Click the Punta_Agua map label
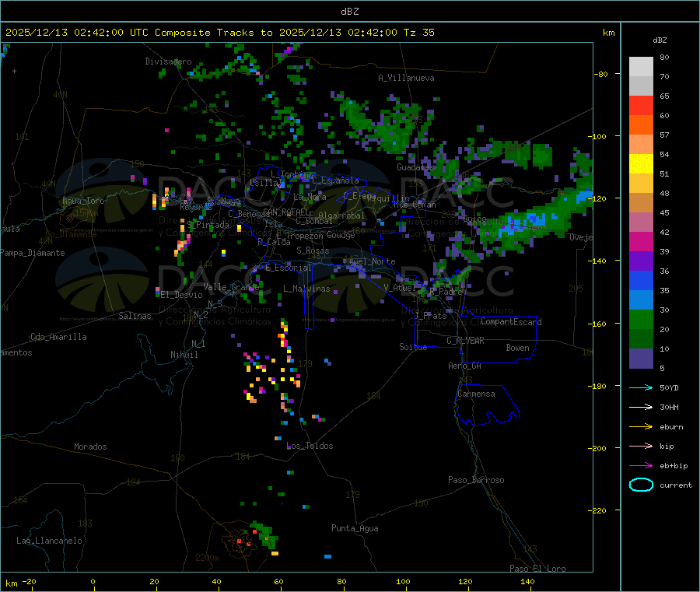The height and width of the screenshot is (592, 700). [355, 529]
